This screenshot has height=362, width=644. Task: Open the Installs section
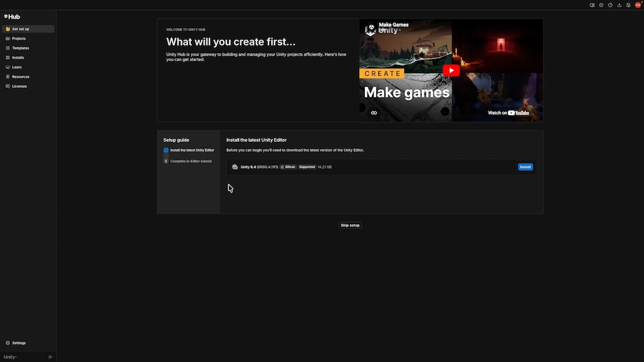click(28, 58)
